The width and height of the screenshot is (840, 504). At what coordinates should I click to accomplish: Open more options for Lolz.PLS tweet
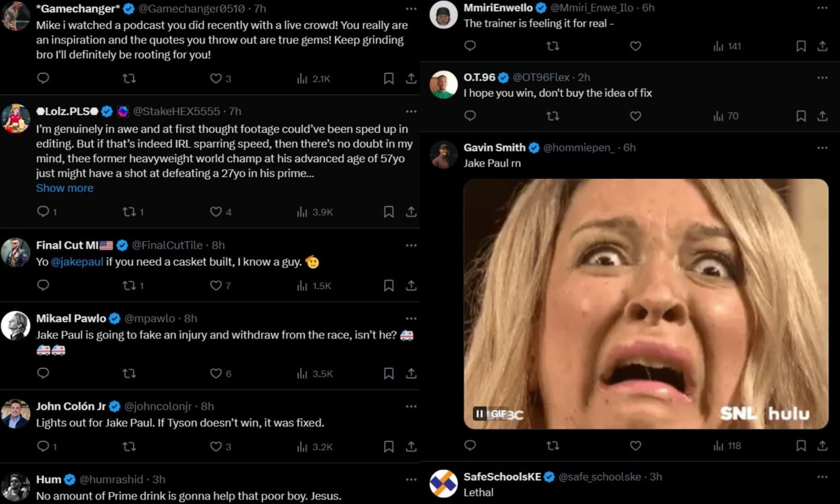411,111
